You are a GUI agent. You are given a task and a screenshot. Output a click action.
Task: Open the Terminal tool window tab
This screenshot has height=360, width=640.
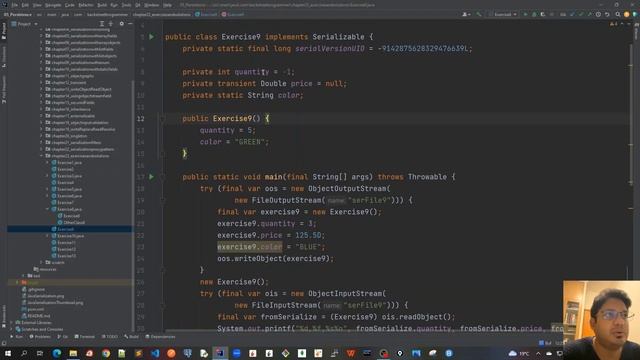click(x=84, y=337)
